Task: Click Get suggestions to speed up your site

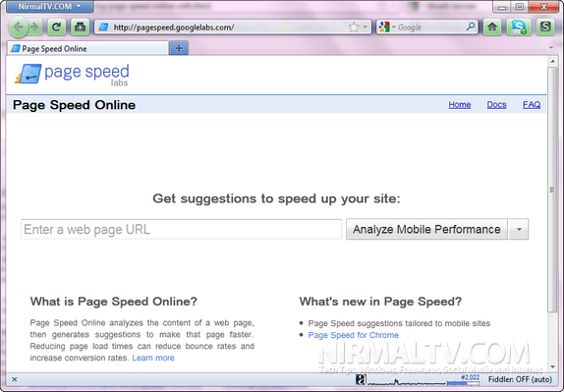Action: [276, 198]
